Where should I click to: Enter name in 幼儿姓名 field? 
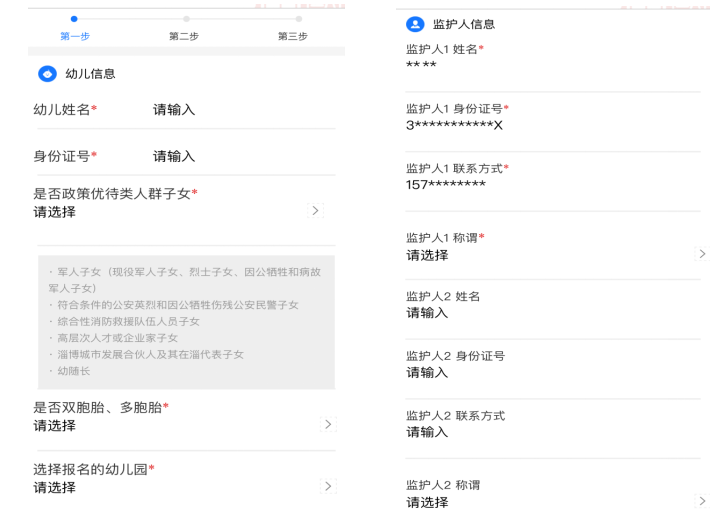pos(175,110)
